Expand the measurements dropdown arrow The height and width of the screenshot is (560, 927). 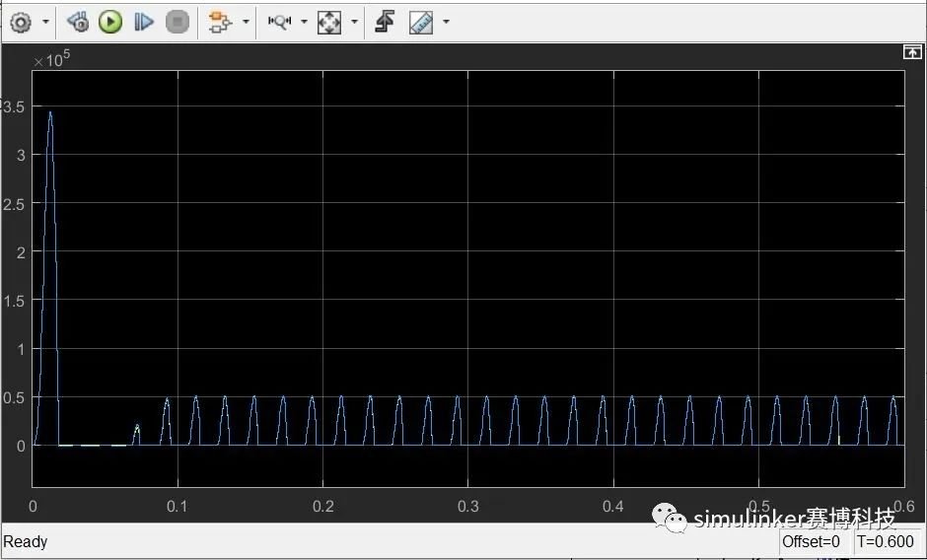pos(446,23)
